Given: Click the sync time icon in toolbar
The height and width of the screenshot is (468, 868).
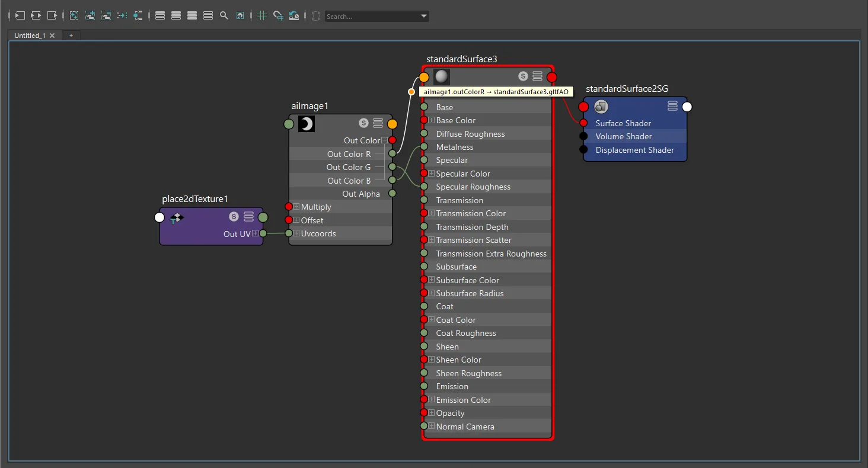Looking at the screenshot, I should (294, 16).
